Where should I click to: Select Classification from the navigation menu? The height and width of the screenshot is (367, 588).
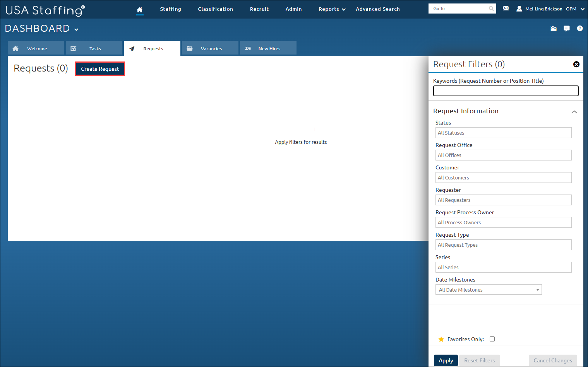(x=215, y=9)
